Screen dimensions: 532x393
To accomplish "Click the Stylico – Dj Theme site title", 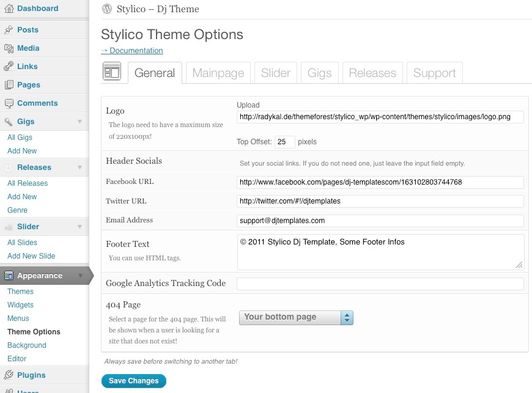I will [x=158, y=9].
